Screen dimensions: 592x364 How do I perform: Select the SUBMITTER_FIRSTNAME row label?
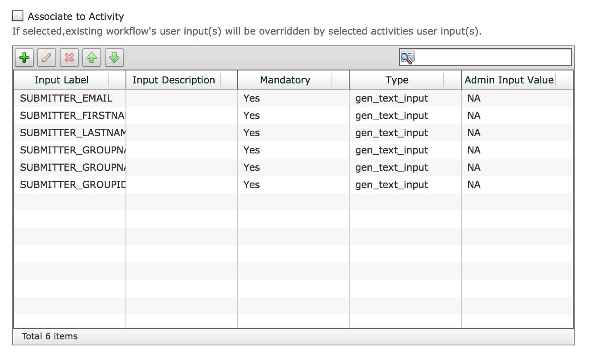[x=73, y=115]
